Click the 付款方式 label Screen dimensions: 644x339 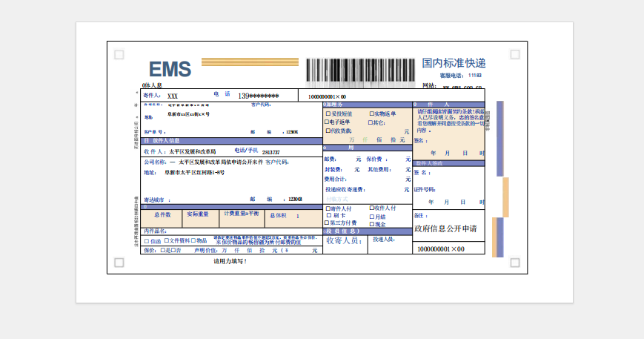point(337,200)
